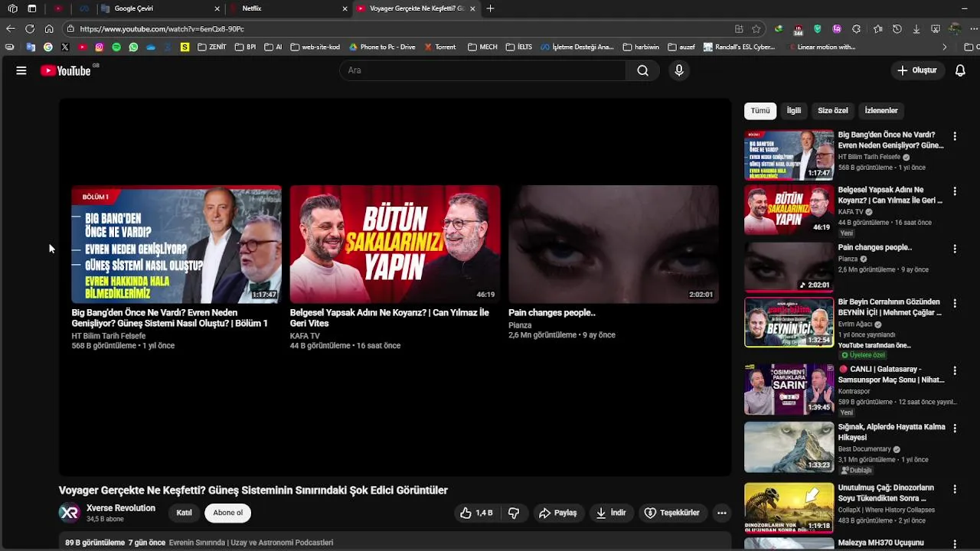This screenshot has width=980, height=551.
Task: Open browser extensions puzzle icon
Action: (857, 29)
